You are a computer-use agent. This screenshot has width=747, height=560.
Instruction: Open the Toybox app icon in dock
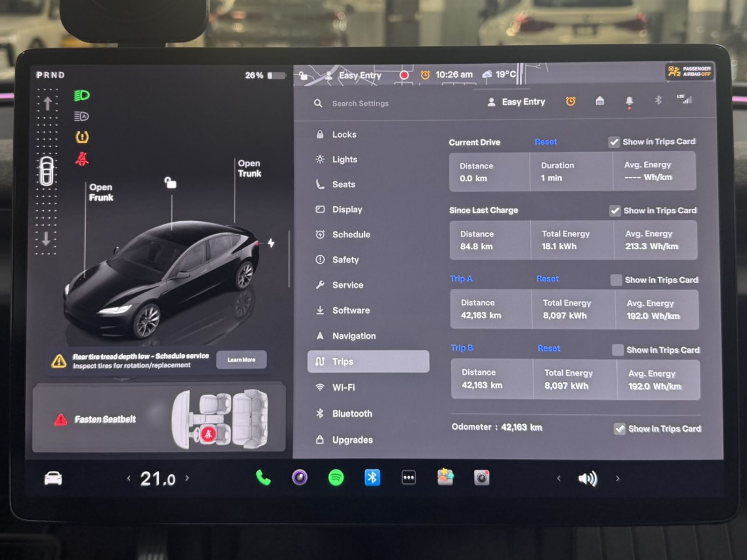(445, 477)
